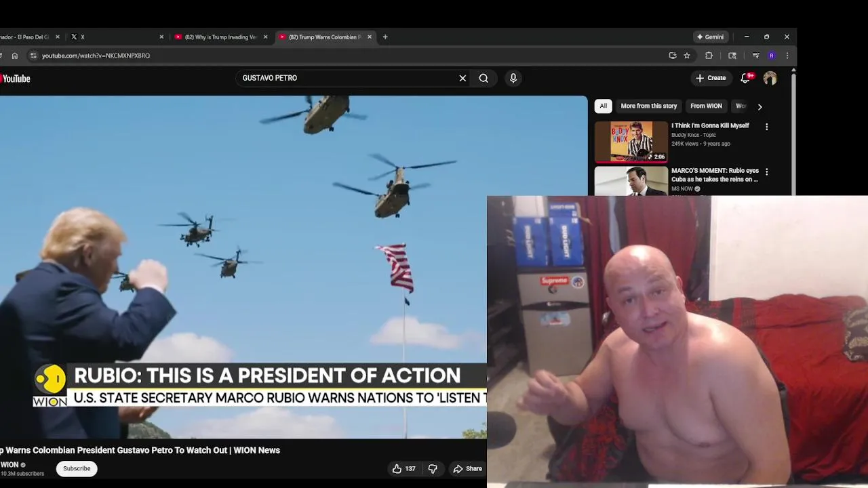Image resolution: width=868 pixels, height=488 pixels.
Task: Open the YouTube home logo
Action: [x=15, y=79]
